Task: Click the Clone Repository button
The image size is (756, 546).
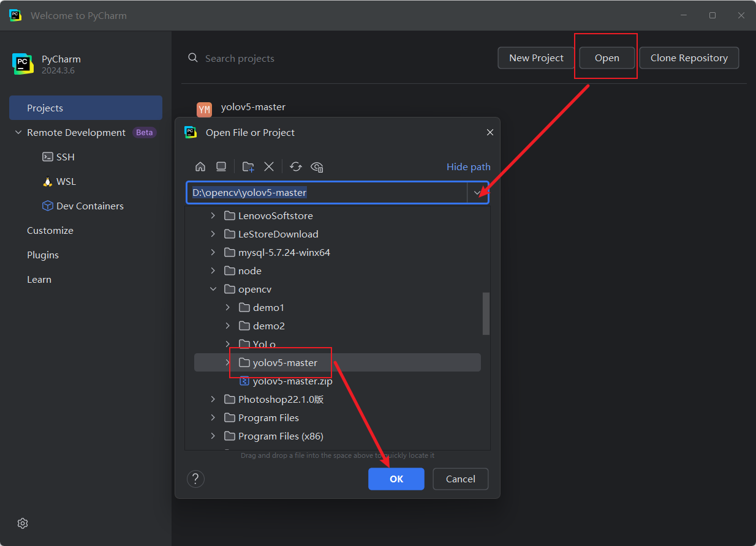Action: tap(689, 58)
